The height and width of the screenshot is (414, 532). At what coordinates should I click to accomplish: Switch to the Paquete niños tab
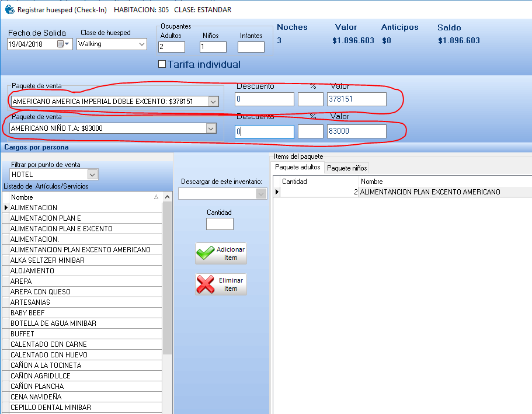coord(347,168)
